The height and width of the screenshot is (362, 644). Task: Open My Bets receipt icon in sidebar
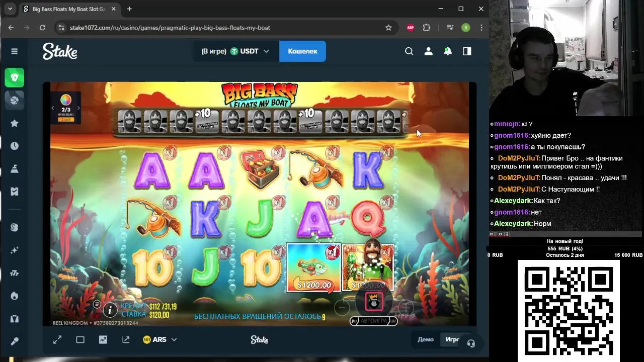[15, 192]
